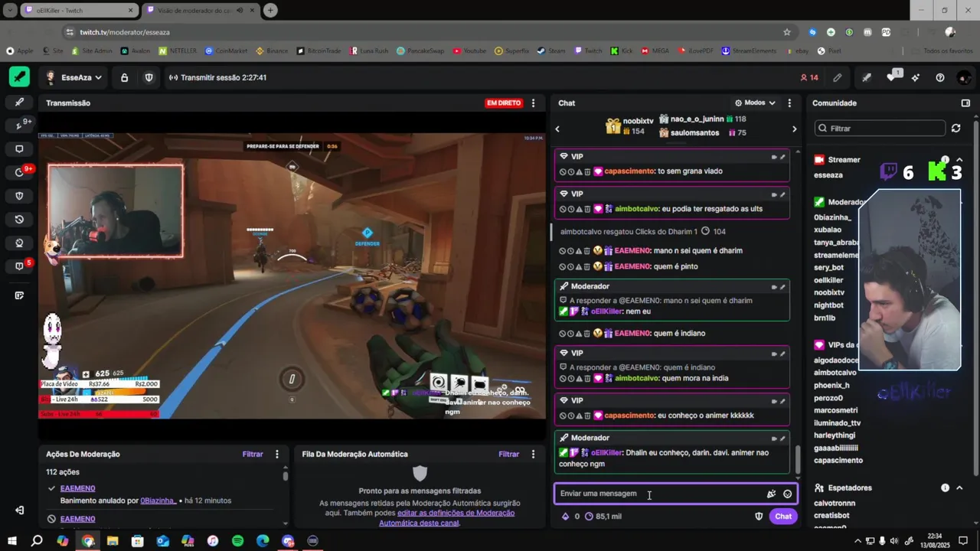Open the left sidebar icon with 9+ badge near top
The image size is (980, 551).
(x=20, y=125)
